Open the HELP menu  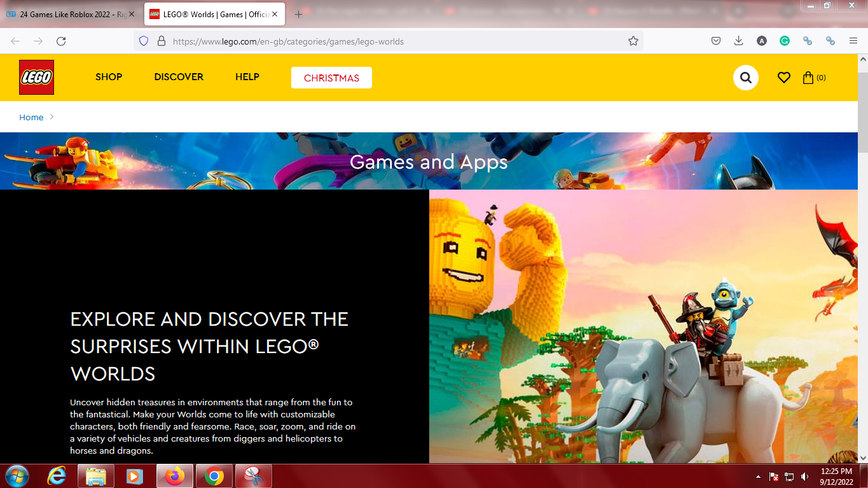pyautogui.click(x=247, y=77)
